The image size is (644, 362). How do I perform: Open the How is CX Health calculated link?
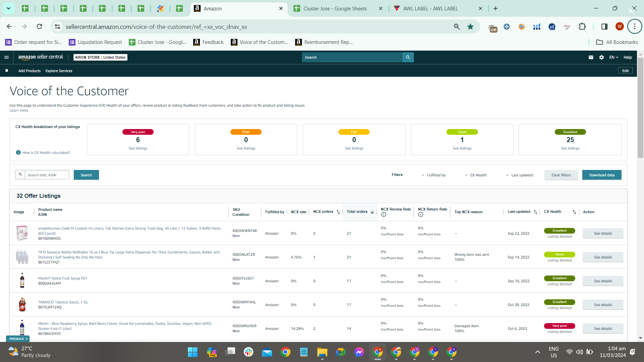[x=46, y=153]
